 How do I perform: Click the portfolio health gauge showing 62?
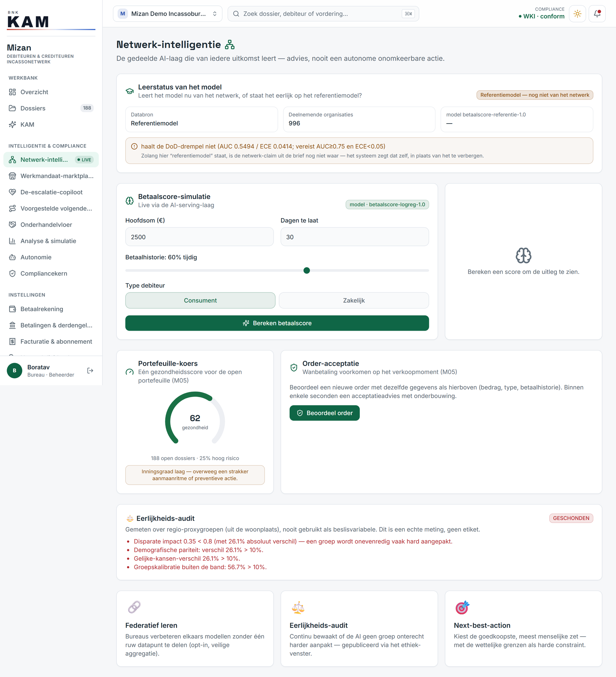pos(195,418)
